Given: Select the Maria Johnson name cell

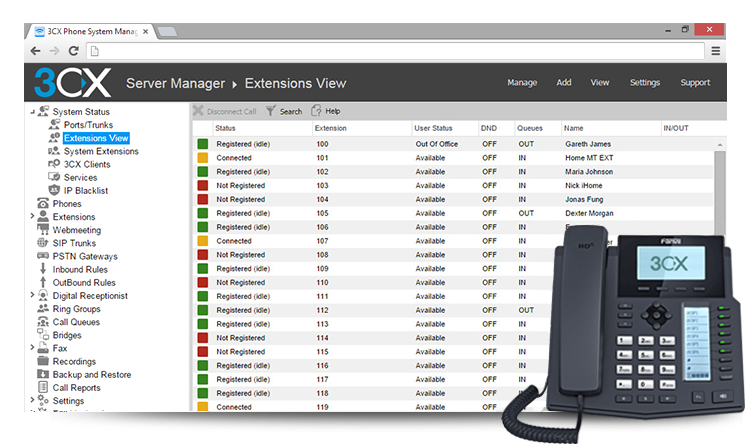Looking at the screenshot, I should pos(589,172).
